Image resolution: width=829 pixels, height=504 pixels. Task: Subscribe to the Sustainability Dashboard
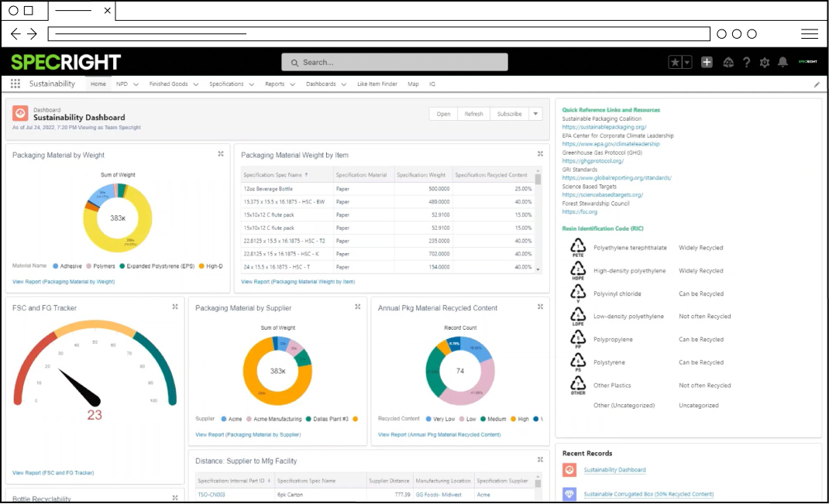[508, 114]
